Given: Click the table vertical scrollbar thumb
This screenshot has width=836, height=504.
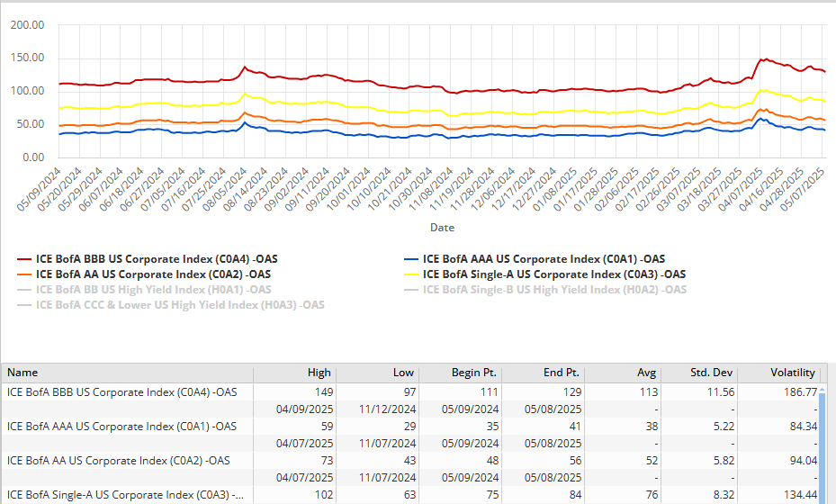Looking at the screenshot, I should click(823, 448).
